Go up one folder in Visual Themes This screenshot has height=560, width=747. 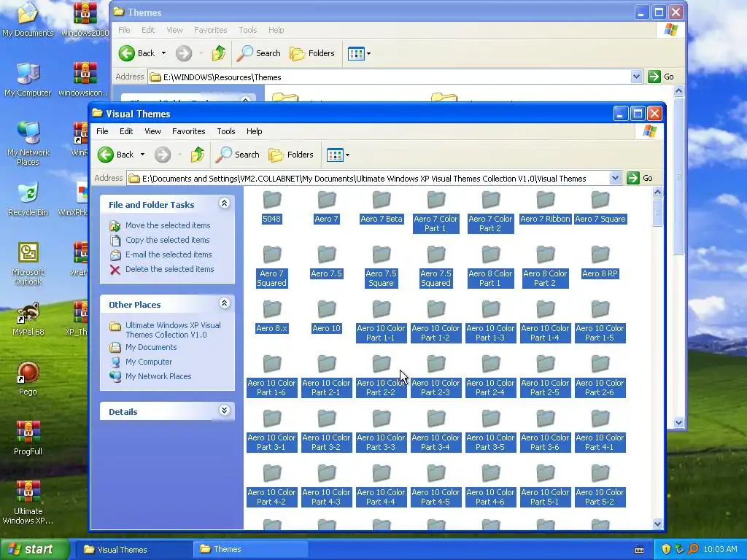tap(197, 155)
